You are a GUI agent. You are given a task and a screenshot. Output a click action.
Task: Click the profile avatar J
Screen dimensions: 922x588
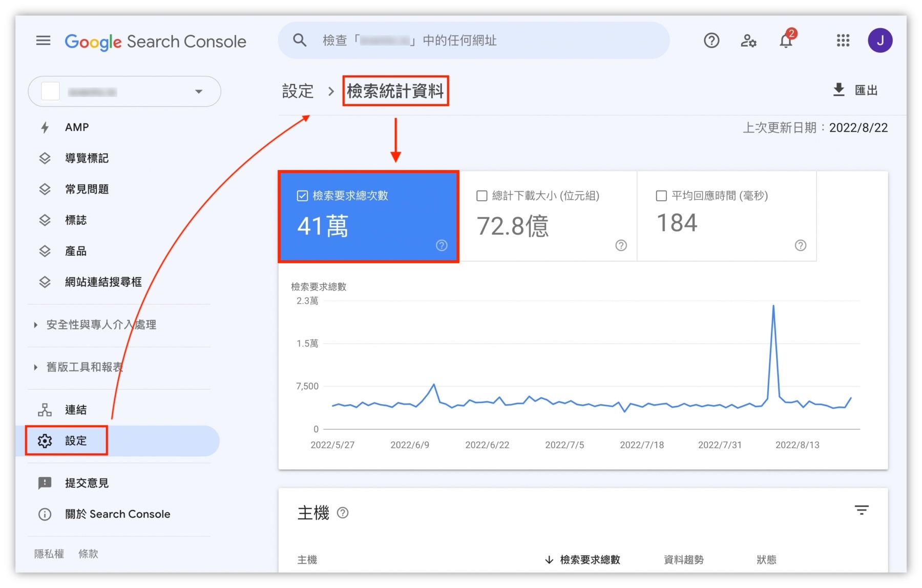(x=881, y=40)
